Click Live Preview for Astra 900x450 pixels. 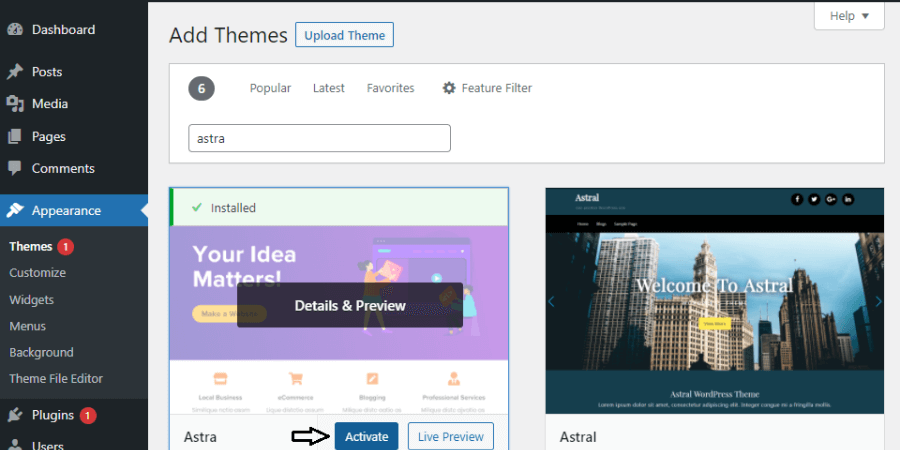point(451,437)
